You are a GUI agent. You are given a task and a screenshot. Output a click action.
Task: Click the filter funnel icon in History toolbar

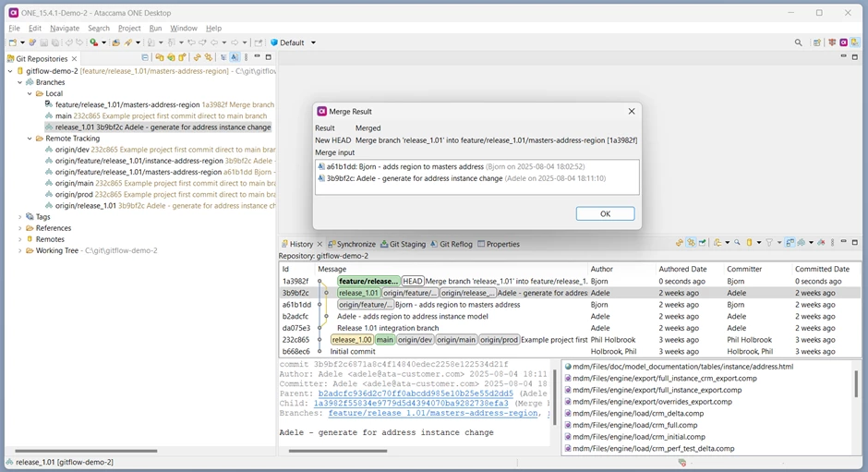[x=769, y=243]
